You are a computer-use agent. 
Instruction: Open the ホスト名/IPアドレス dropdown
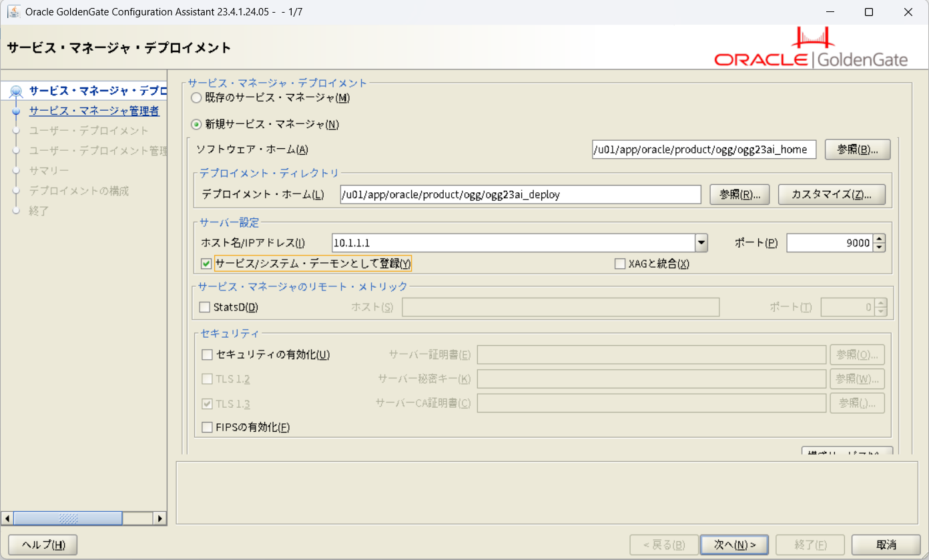coord(700,242)
